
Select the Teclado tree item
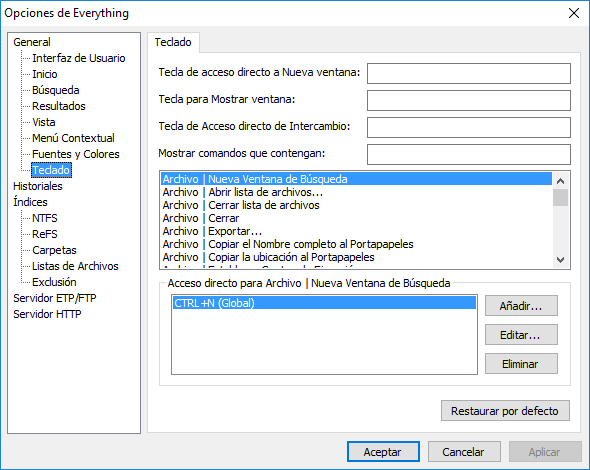[51, 170]
